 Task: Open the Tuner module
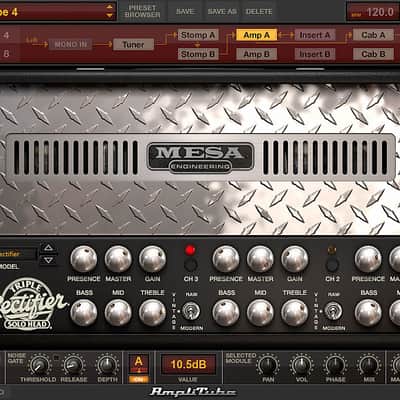click(133, 44)
